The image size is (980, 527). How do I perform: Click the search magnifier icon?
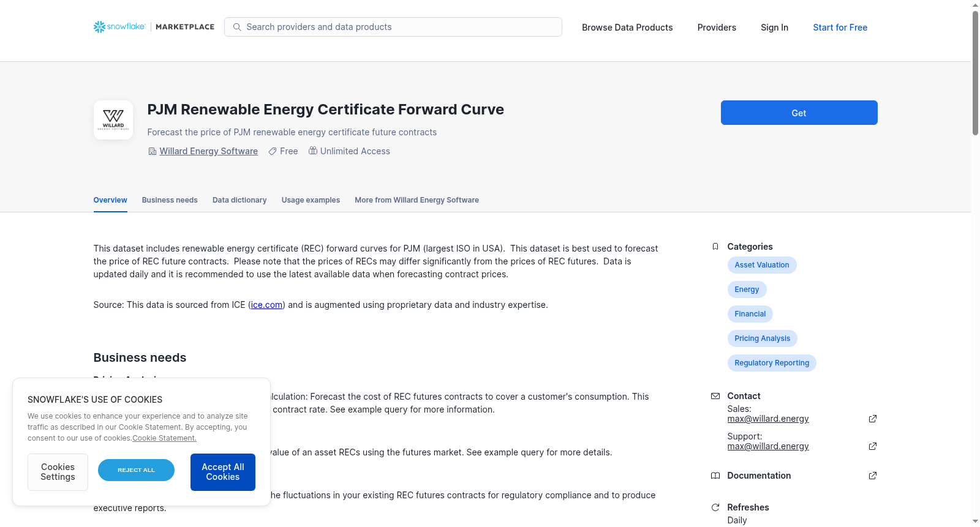(x=237, y=27)
